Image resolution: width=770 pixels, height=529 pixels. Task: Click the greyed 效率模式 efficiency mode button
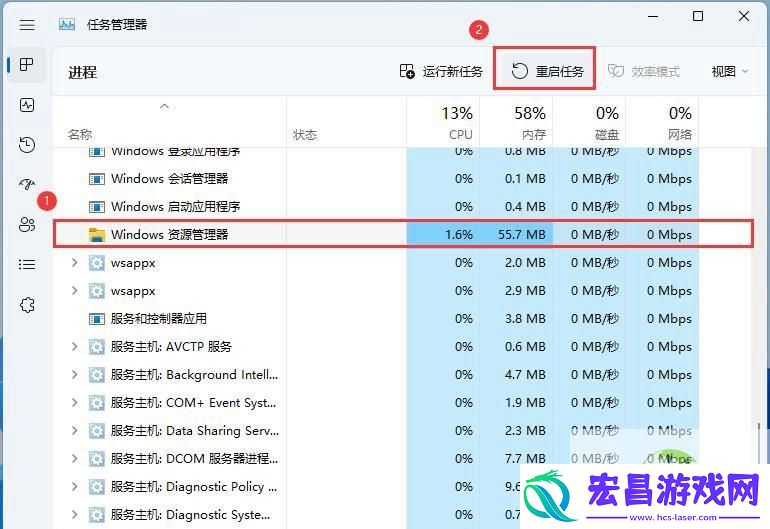644,72
